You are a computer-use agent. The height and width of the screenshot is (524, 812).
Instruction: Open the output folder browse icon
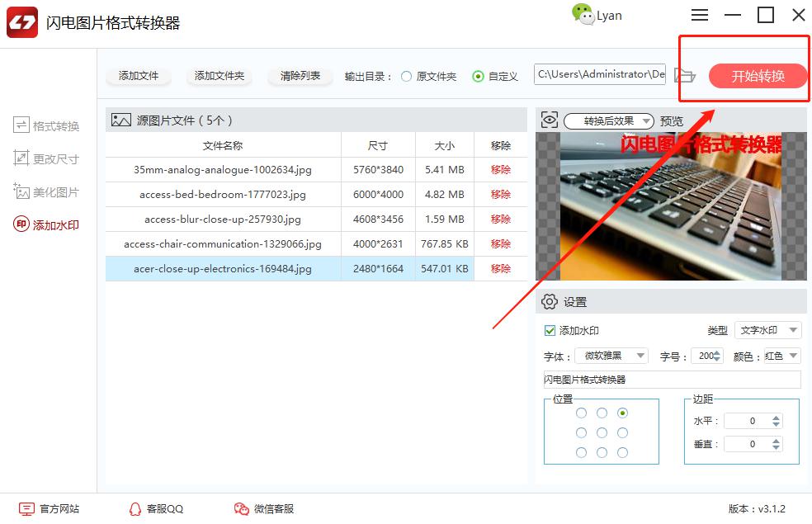684,76
